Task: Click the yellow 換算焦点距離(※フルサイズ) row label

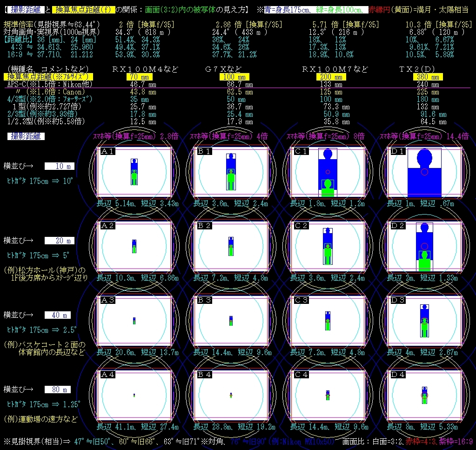Action: [48, 76]
